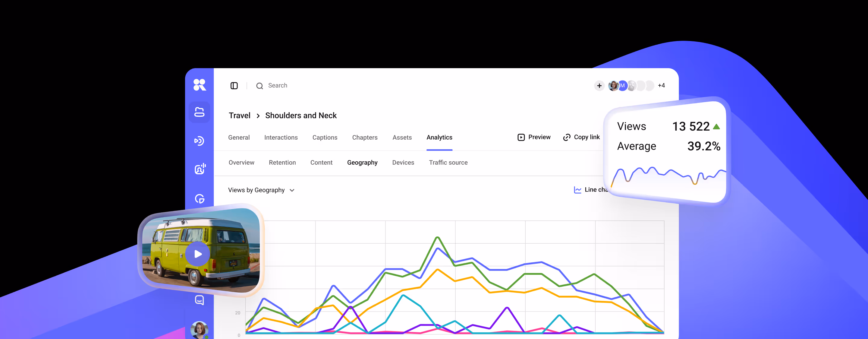Screen dimensions: 868x339
Task: Play the green van video thumbnail
Action: [x=198, y=254]
